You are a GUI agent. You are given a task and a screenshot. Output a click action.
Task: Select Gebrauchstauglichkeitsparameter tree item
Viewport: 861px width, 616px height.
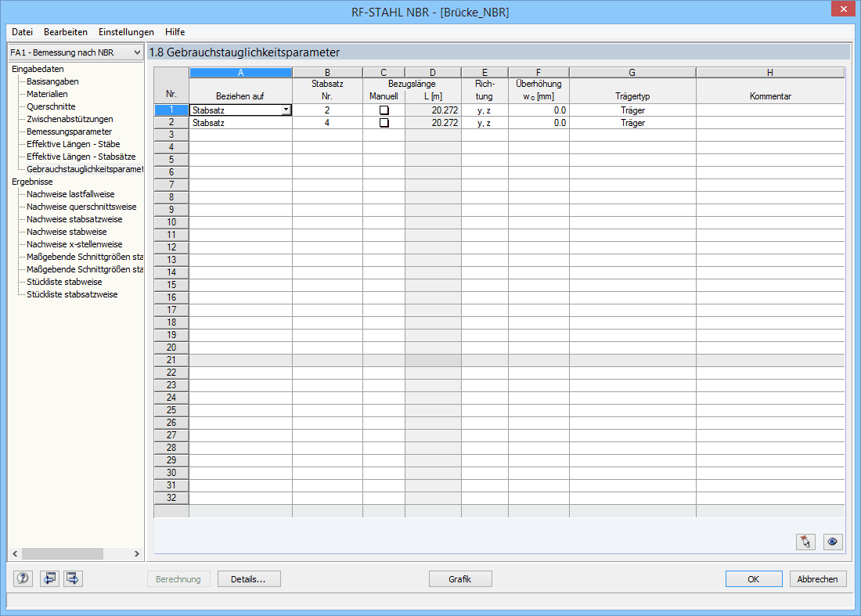85,169
